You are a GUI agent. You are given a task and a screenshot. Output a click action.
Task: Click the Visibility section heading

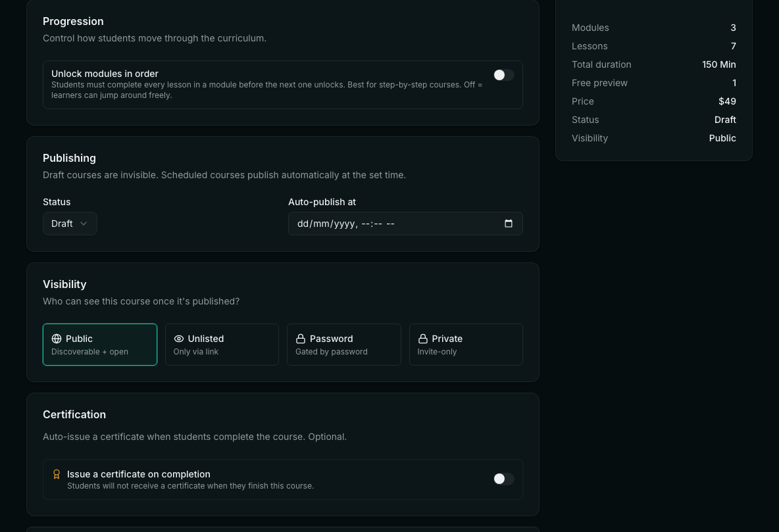tap(64, 284)
